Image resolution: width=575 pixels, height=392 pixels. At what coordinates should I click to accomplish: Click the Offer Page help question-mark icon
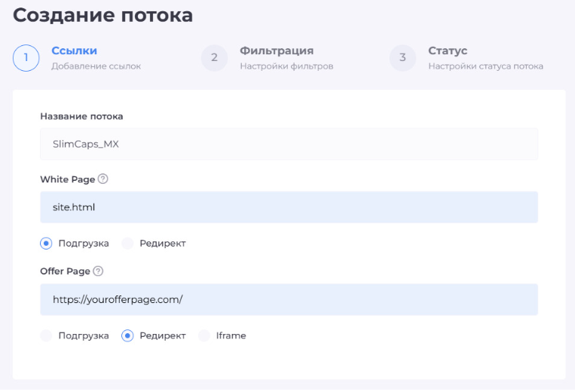point(98,271)
